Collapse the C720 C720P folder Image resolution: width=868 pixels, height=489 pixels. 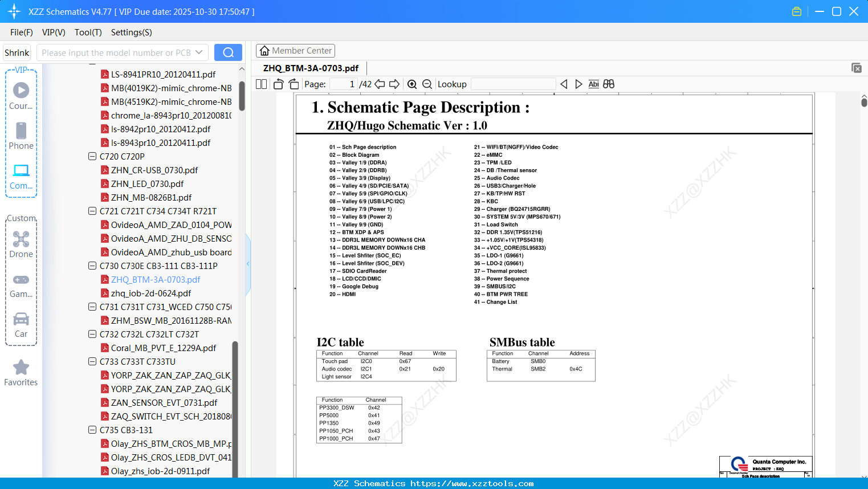coord(92,156)
